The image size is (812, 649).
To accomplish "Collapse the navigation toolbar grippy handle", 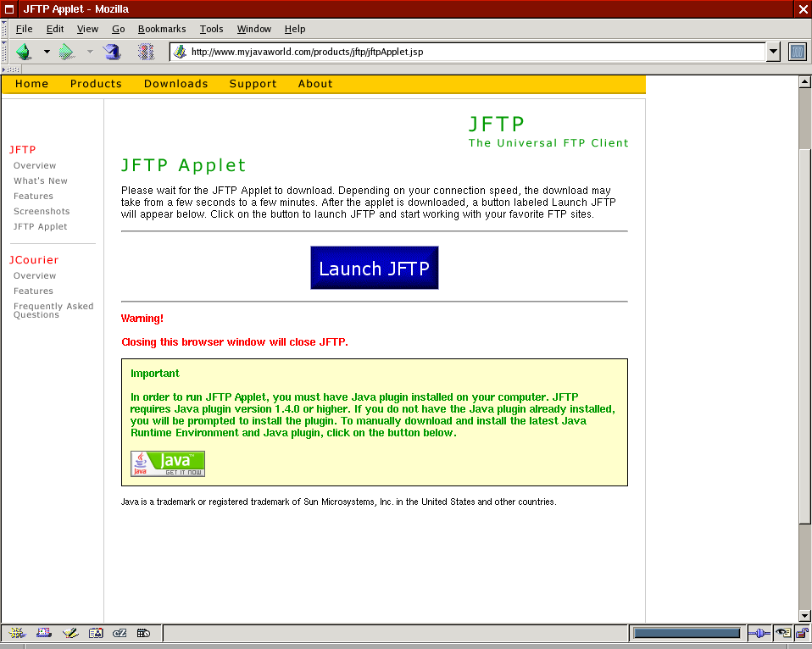I will pos(4,52).
